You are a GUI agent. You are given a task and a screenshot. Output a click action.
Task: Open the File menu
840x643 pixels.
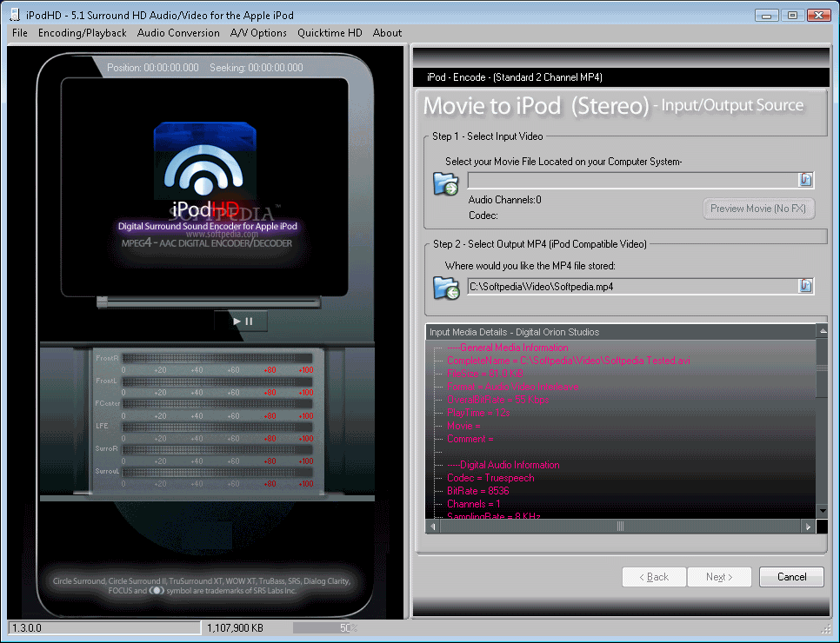[20, 33]
